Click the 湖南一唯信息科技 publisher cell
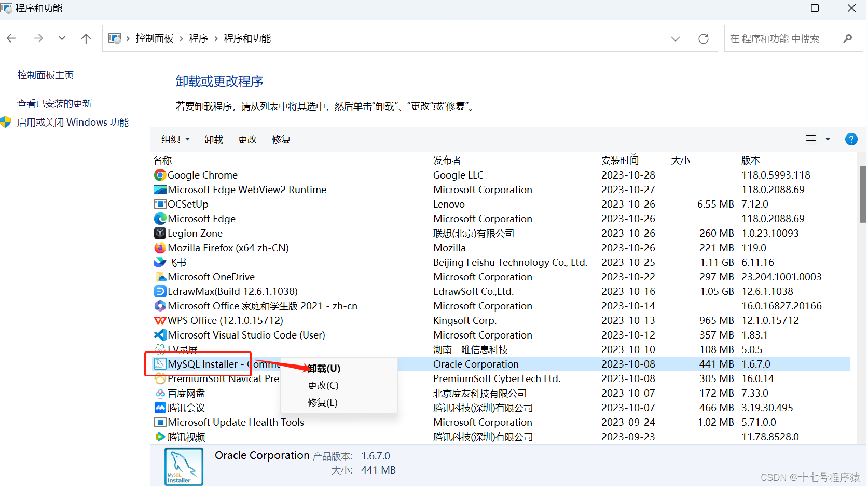The image size is (868, 487). click(x=471, y=349)
